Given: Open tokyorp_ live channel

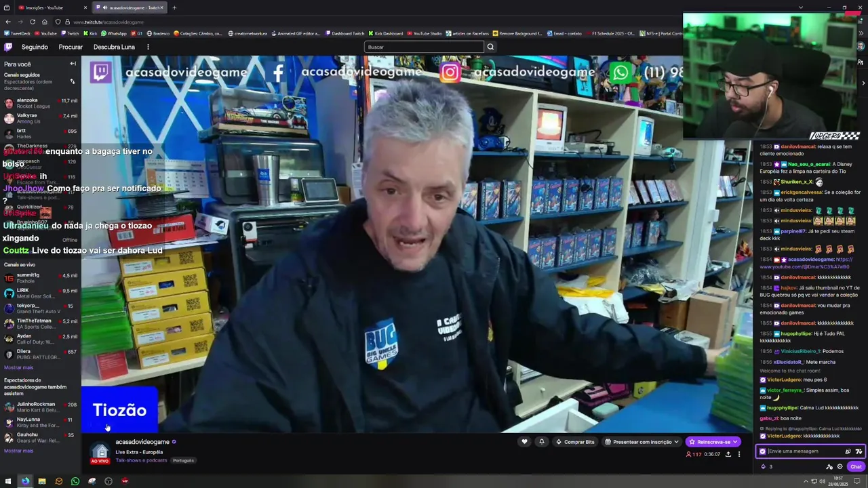Looking at the screenshot, I should click(x=41, y=308).
